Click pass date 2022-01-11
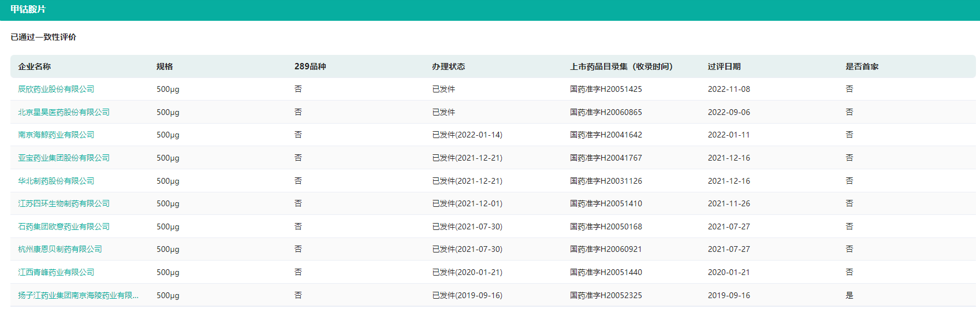Viewport: 980px width, 312px height. 729,135
